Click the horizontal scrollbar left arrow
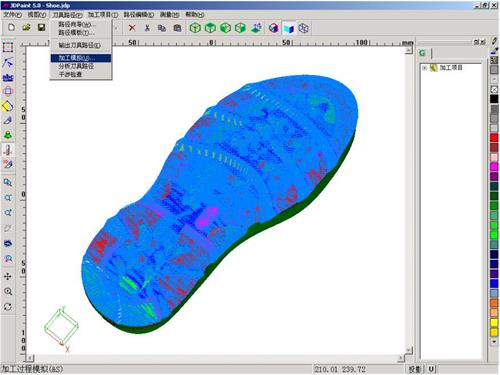This screenshot has height=375, width=500. [30, 358]
